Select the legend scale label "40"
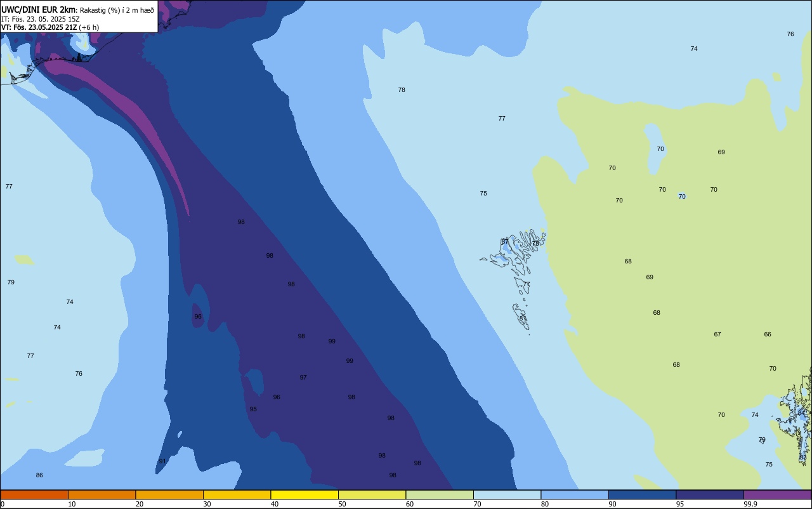Viewport: 812px width, 509px height. point(275,504)
